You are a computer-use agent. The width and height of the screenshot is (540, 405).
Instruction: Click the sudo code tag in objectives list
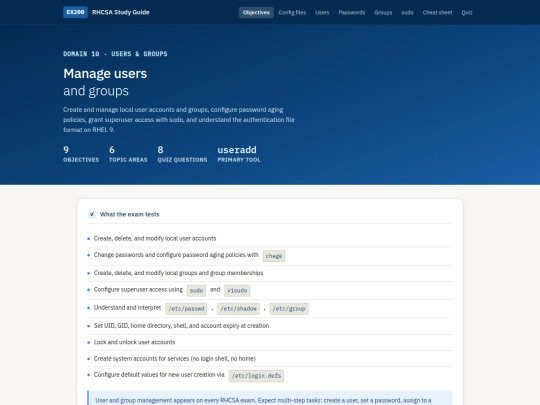click(196, 290)
